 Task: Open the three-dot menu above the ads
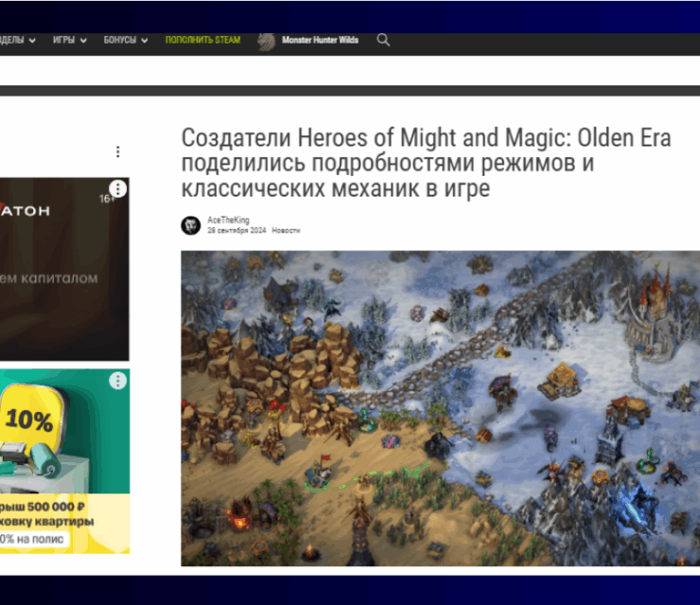tap(118, 151)
